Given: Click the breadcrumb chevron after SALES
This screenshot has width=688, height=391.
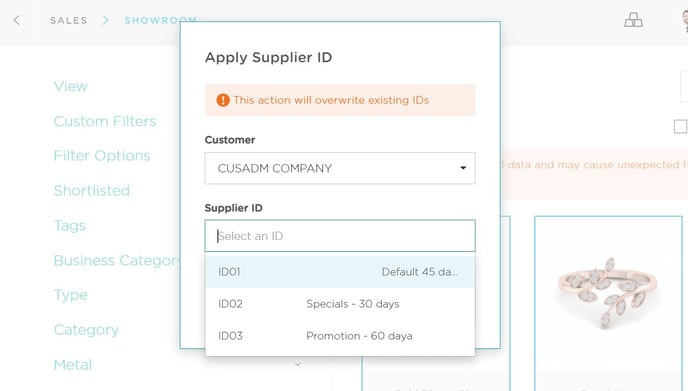Looking at the screenshot, I should tap(105, 20).
